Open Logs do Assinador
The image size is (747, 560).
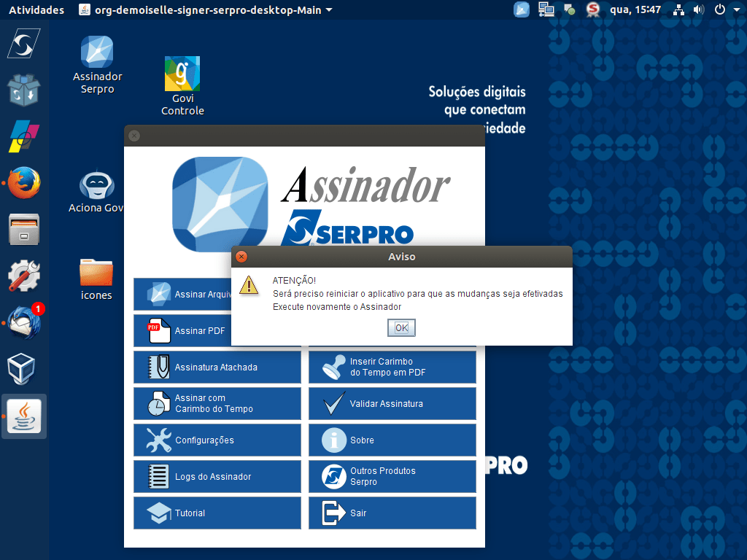point(217,476)
